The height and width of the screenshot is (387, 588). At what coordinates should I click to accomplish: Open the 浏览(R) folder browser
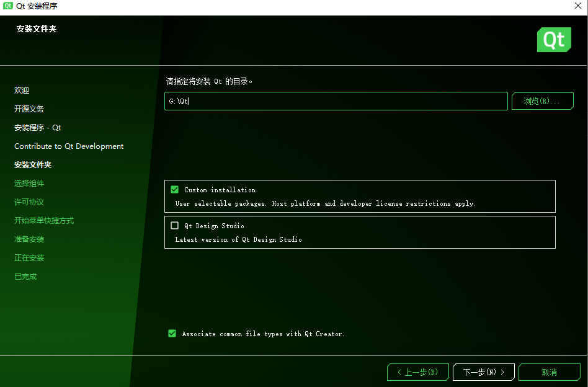[x=542, y=100]
